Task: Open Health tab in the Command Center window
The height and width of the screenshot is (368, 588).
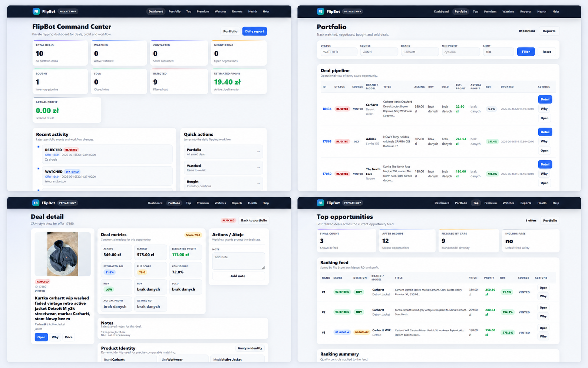Action: [x=252, y=11]
